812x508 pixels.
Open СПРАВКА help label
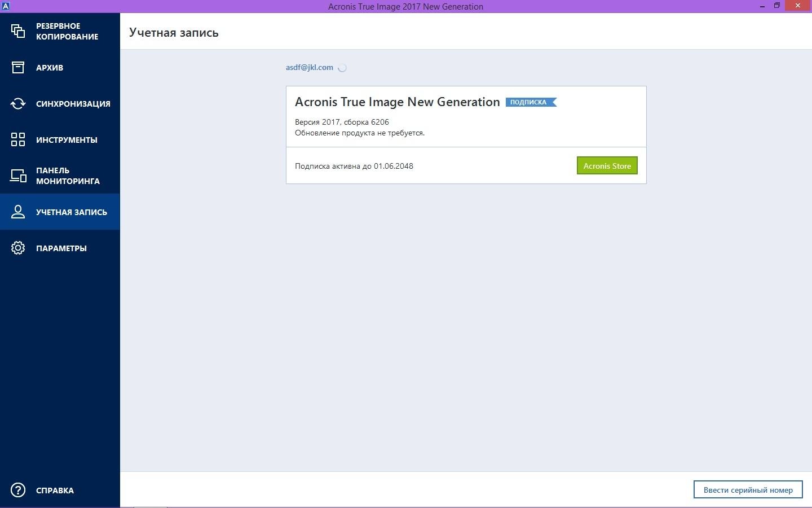coord(55,491)
